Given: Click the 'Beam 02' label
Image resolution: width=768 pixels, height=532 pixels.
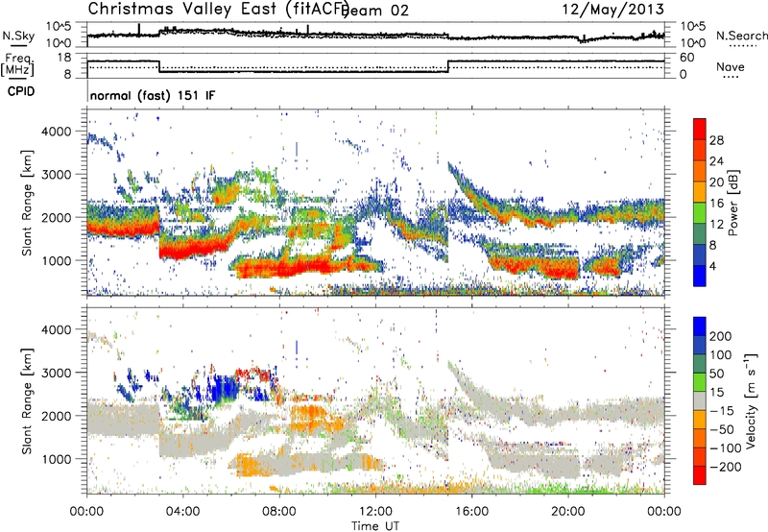Looking at the screenshot, I should point(374,11).
